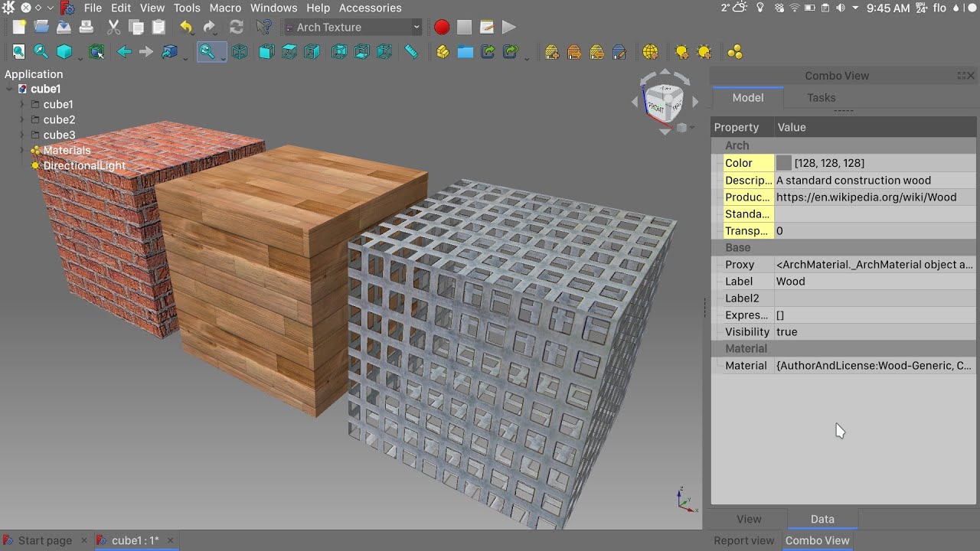The height and width of the screenshot is (551, 980).
Task: Set the view to isometric
Action: tap(240, 52)
